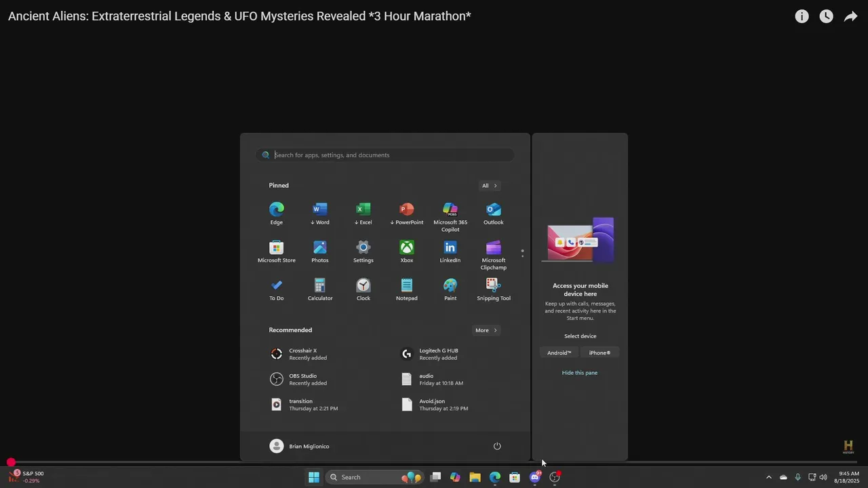Open PowerPoint pinned app

pyautogui.click(x=407, y=213)
